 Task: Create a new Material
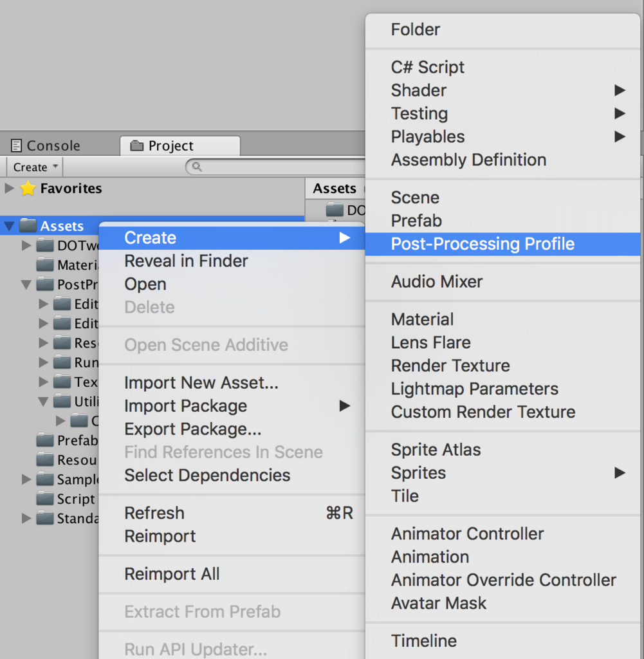coord(503,319)
